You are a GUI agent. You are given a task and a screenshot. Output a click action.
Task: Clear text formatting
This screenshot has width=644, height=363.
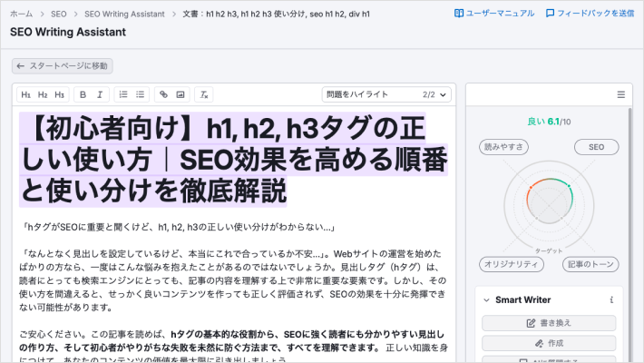(204, 94)
